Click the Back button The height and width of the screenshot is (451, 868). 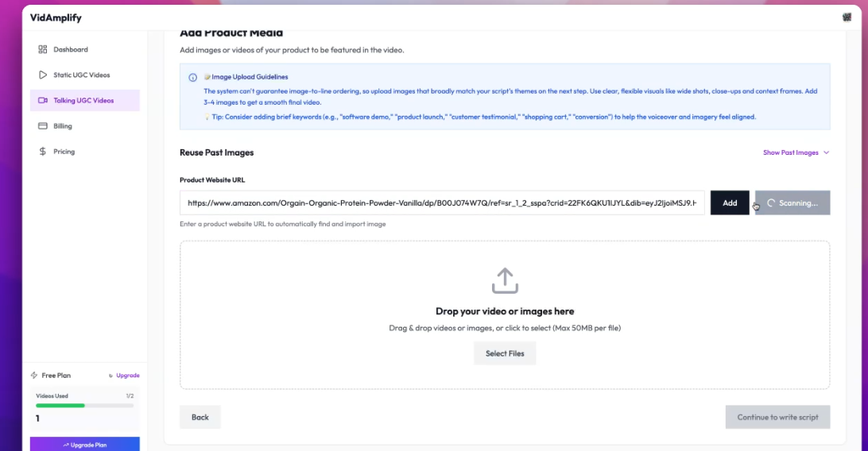point(200,417)
